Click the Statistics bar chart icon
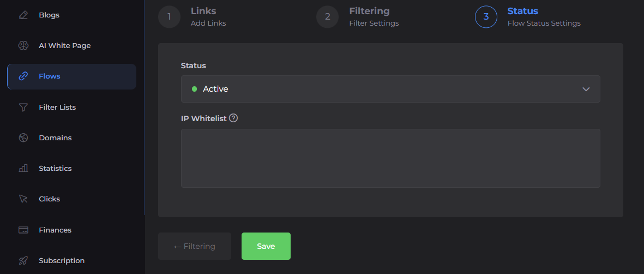Image resolution: width=644 pixels, height=274 pixels. pos(23,169)
